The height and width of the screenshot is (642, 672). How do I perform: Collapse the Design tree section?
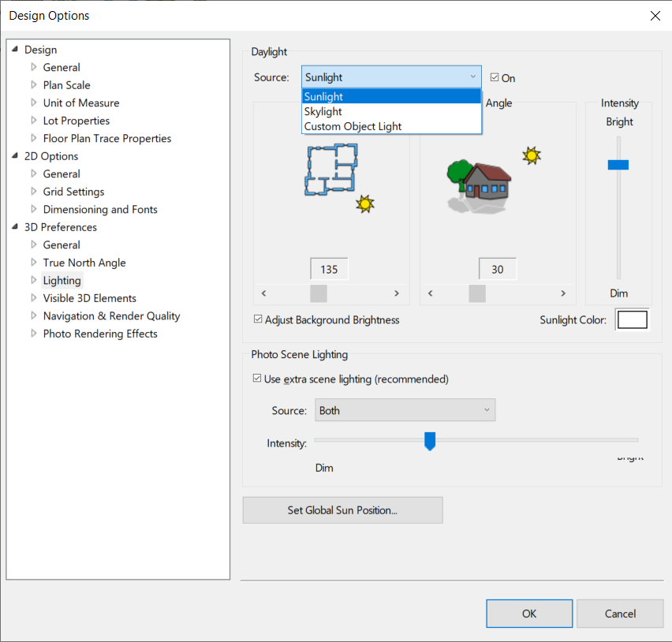15,49
